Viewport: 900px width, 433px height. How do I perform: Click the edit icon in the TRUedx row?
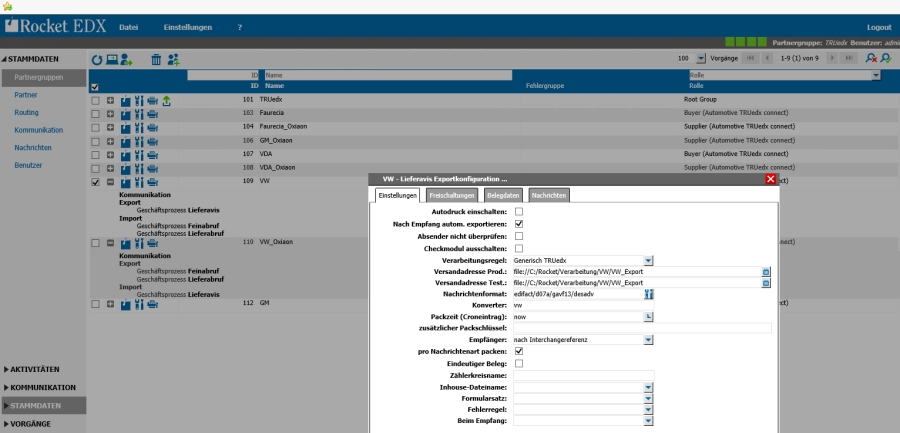pos(126,100)
